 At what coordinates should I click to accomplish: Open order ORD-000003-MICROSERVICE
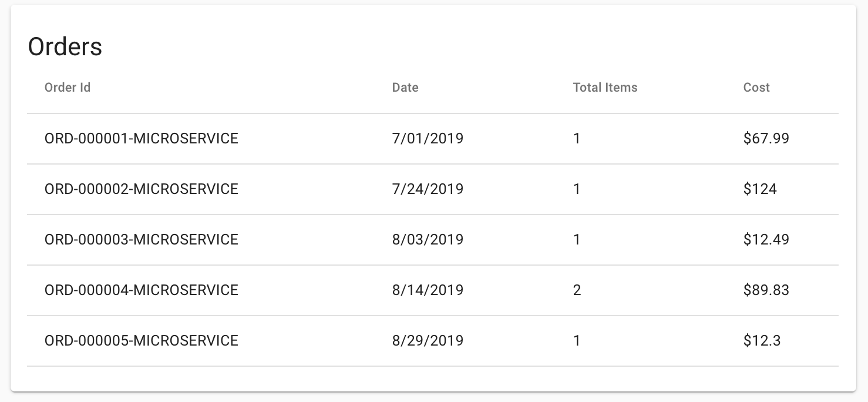pyautogui.click(x=142, y=240)
